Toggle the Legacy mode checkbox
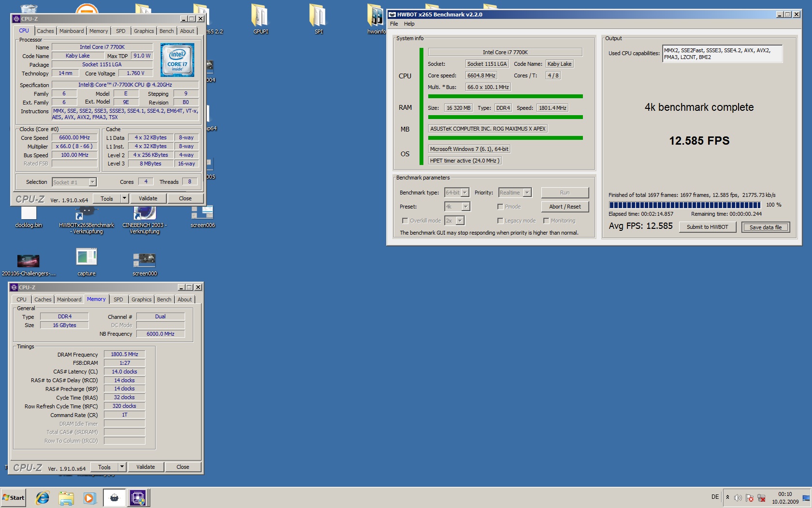 [x=500, y=221]
